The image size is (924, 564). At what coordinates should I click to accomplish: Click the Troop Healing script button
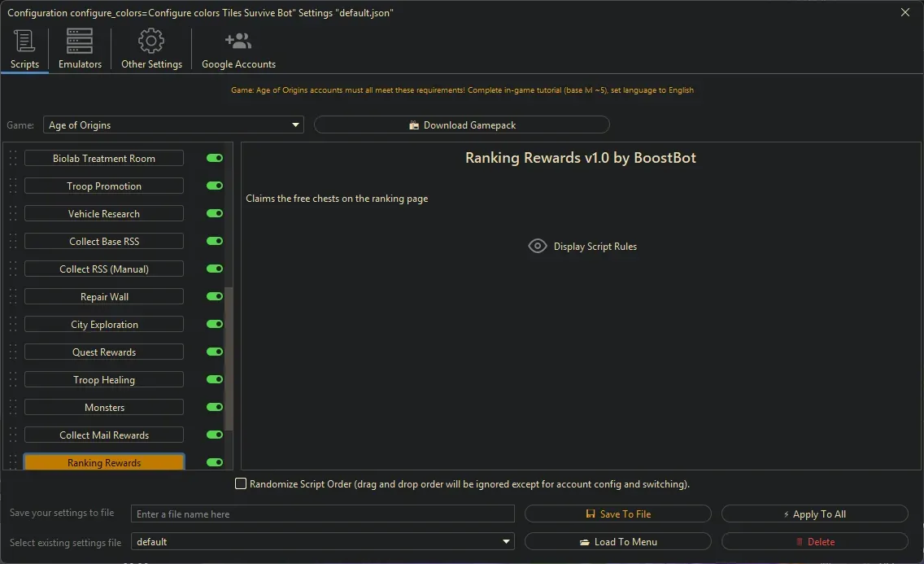click(103, 379)
